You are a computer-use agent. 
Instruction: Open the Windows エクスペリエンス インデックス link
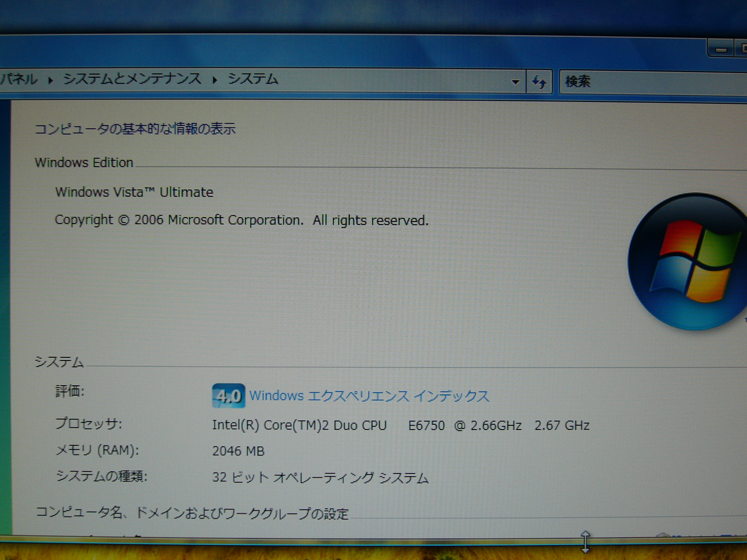pos(369,396)
